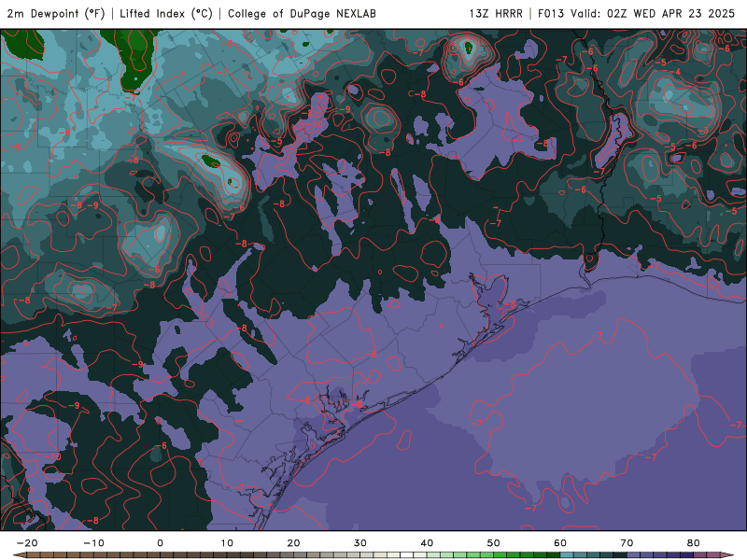Click the right arrow end of the colorbar

[727, 555]
